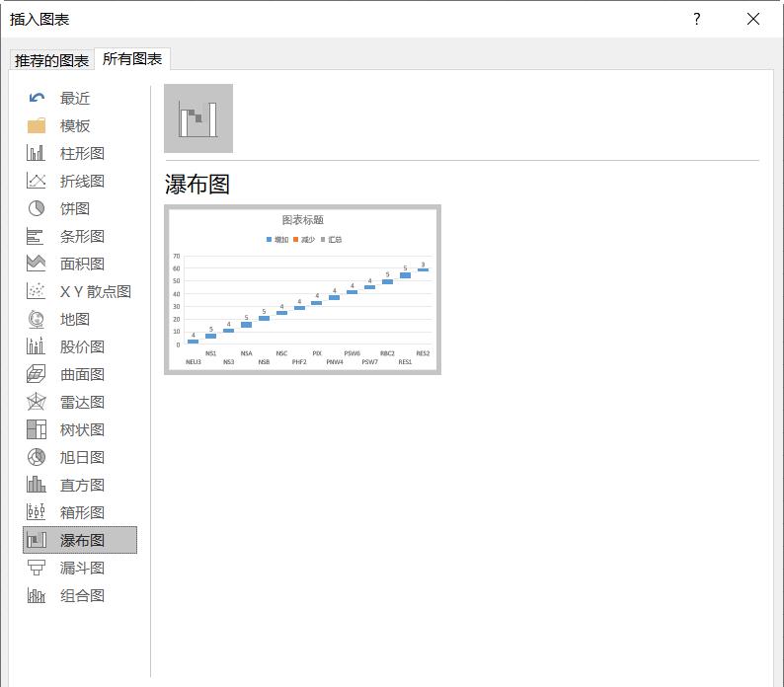Click the 条形图 label
Screen dimensions: 784x687
point(83,236)
